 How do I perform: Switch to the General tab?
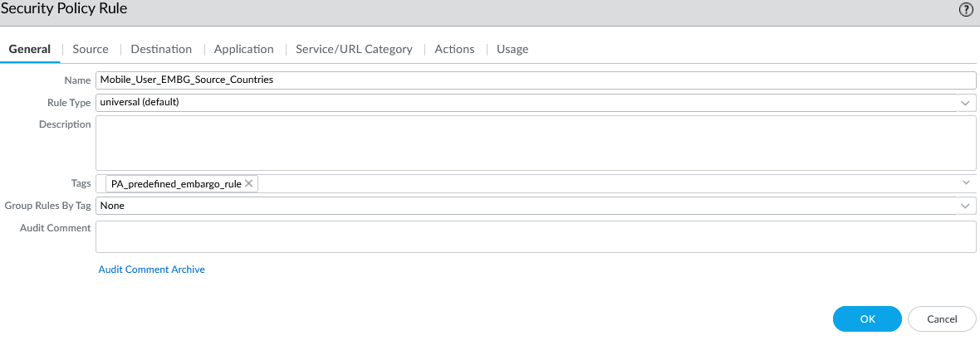point(30,49)
